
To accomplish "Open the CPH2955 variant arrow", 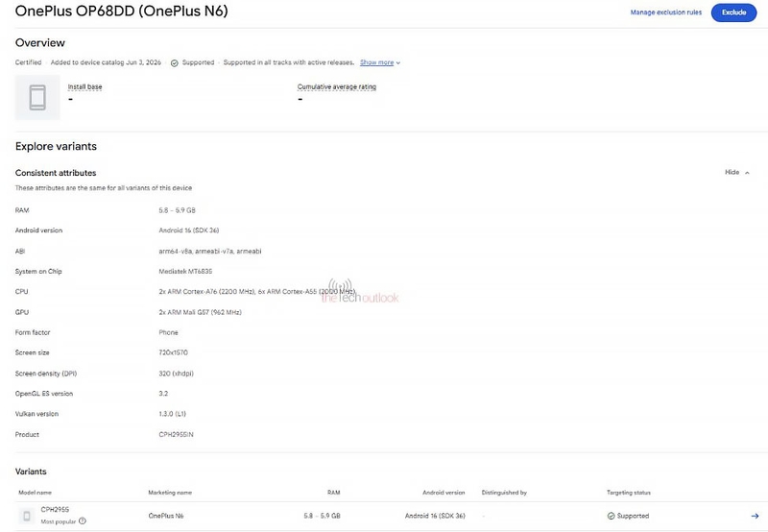I will [x=755, y=516].
